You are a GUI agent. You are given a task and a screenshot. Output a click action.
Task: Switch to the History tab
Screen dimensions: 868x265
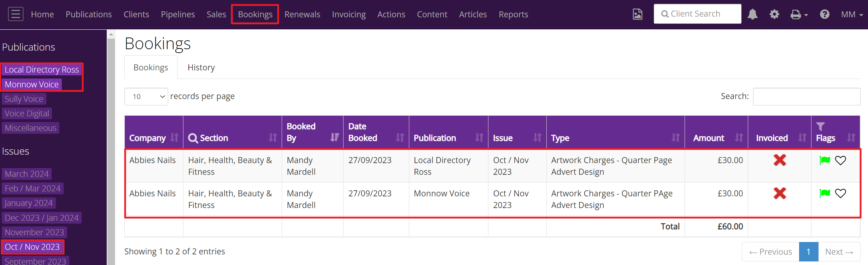pos(201,68)
